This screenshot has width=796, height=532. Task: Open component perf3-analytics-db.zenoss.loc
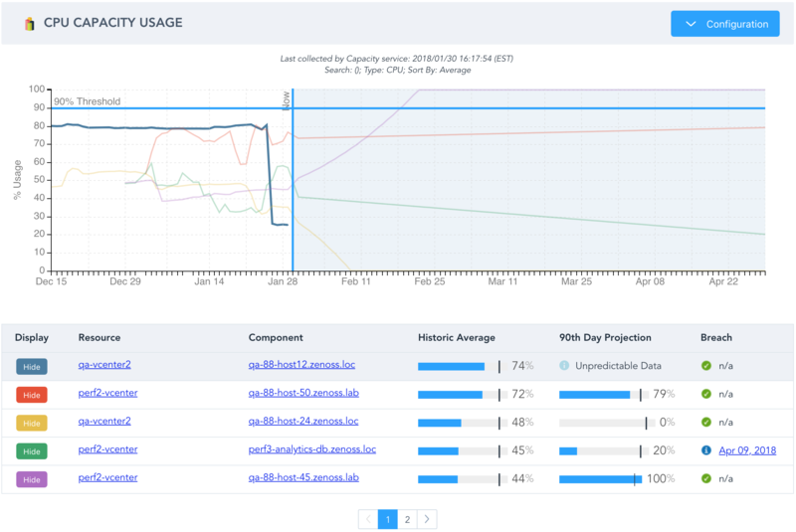312,449
